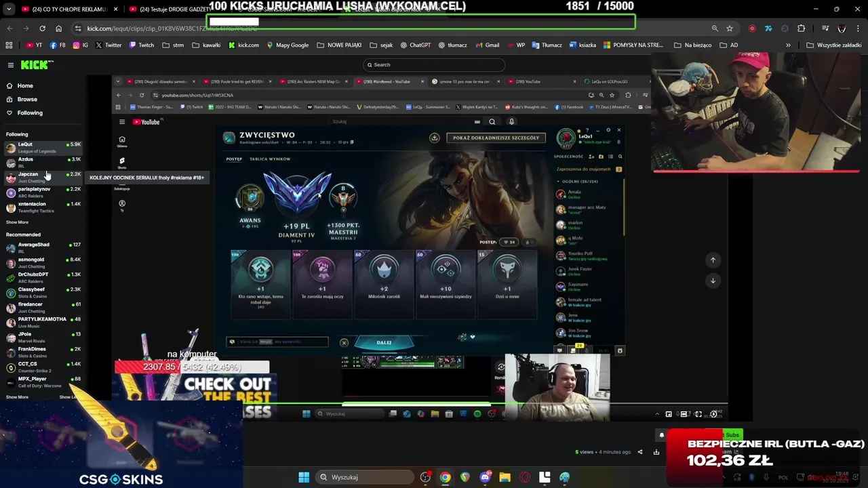Open firedancer recommended channel
The image size is (868, 488).
(x=43, y=308)
